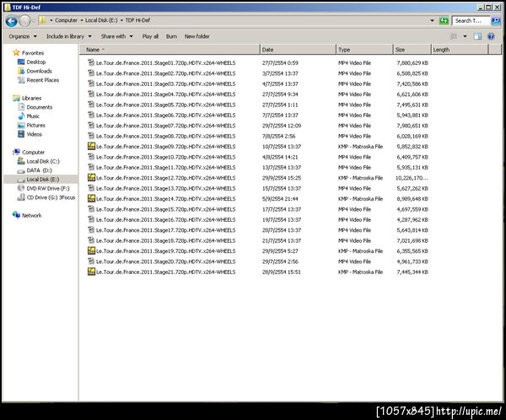Select Local Disk (E:) in navigation tree

point(41,179)
